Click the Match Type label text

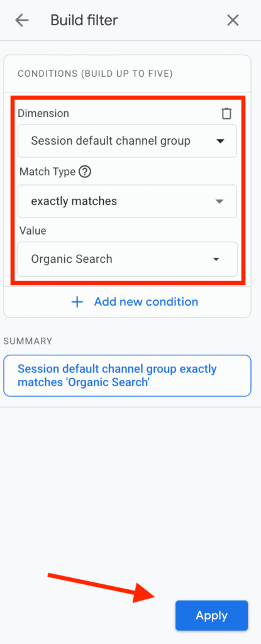point(47,172)
